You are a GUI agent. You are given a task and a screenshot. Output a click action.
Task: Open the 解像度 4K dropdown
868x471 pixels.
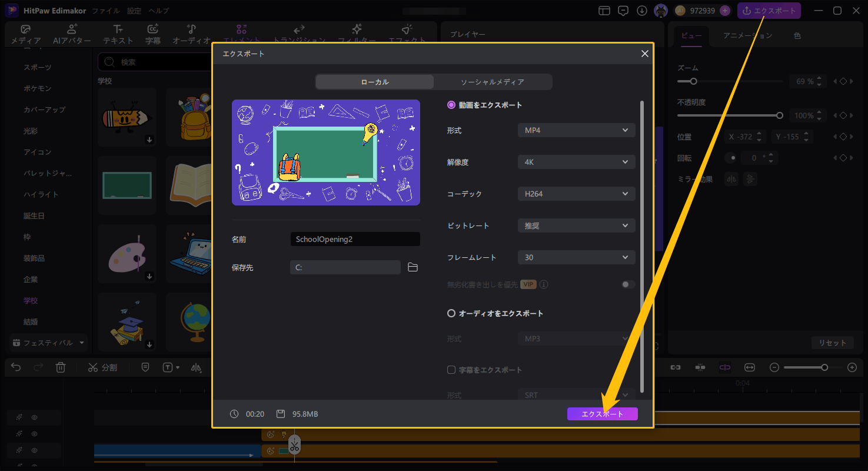576,162
